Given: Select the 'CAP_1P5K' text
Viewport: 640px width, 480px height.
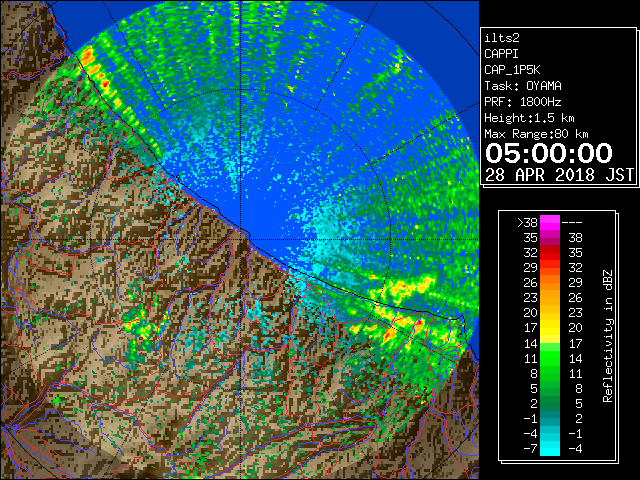Looking at the screenshot, I should (x=512, y=70).
